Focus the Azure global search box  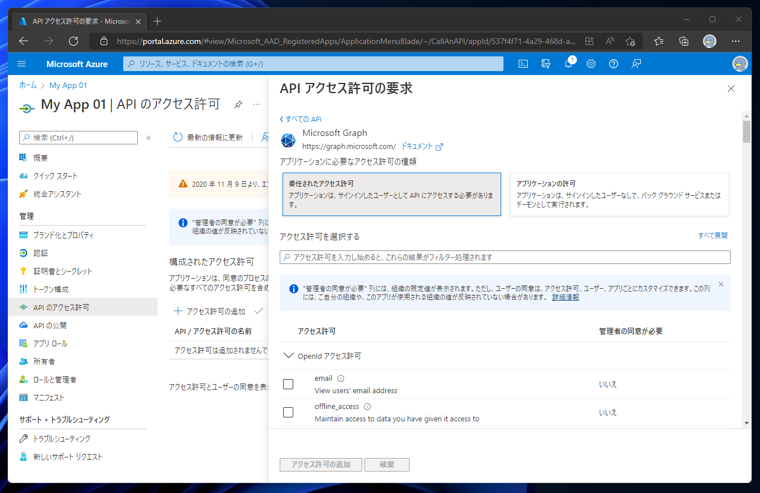313,64
